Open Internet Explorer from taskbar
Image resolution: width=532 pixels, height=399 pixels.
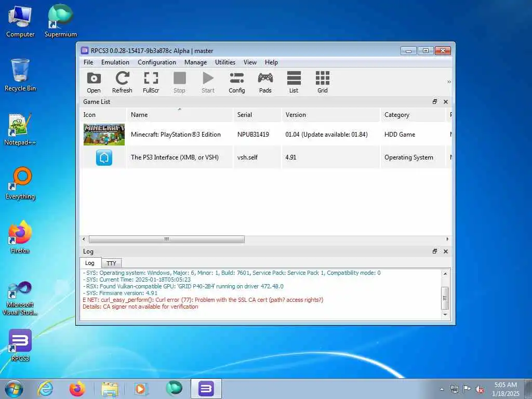pos(46,389)
